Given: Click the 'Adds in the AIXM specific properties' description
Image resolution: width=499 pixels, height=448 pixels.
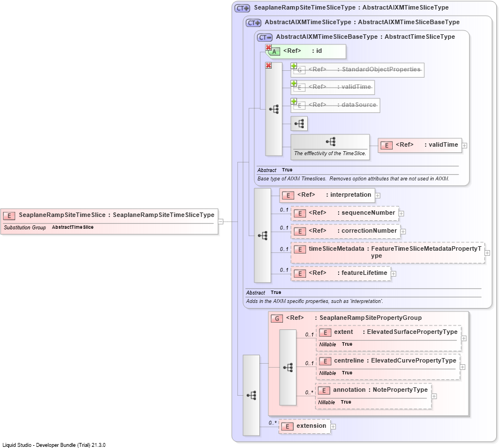Looking at the screenshot, I should [314, 301].
